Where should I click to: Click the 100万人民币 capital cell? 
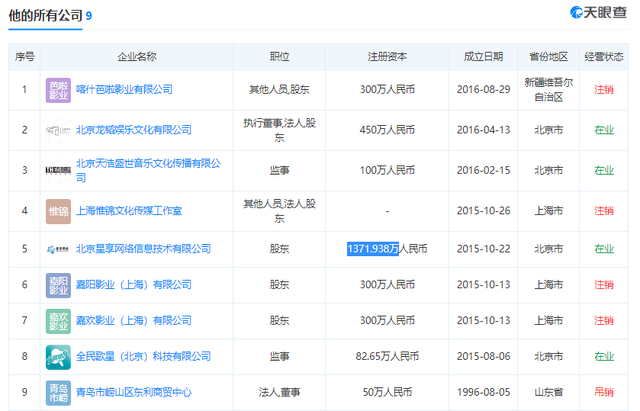(387, 170)
